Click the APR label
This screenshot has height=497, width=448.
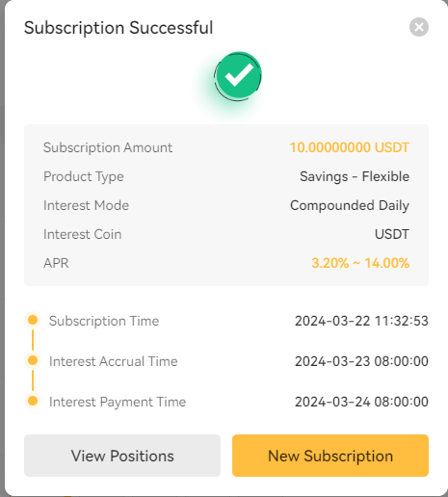coord(56,263)
